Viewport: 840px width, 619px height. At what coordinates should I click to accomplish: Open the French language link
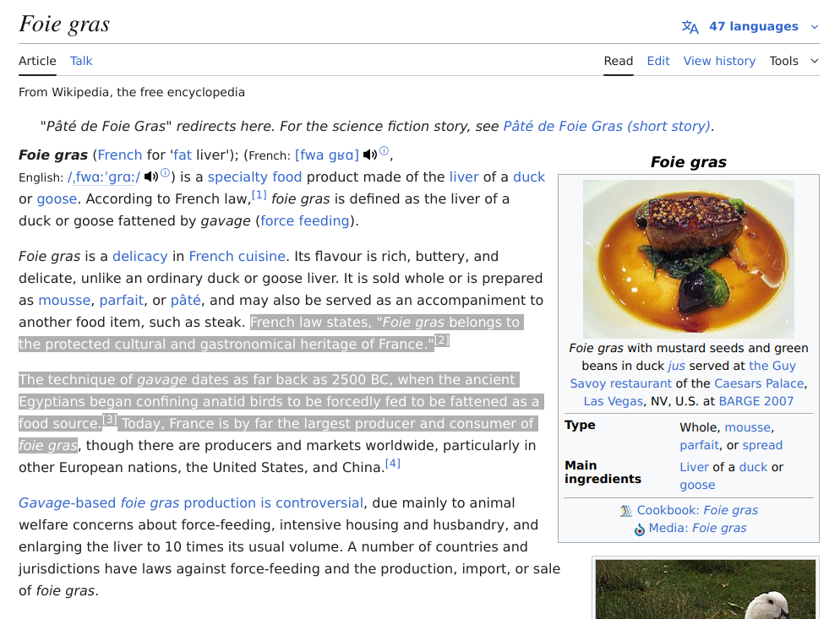coord(120,155)
